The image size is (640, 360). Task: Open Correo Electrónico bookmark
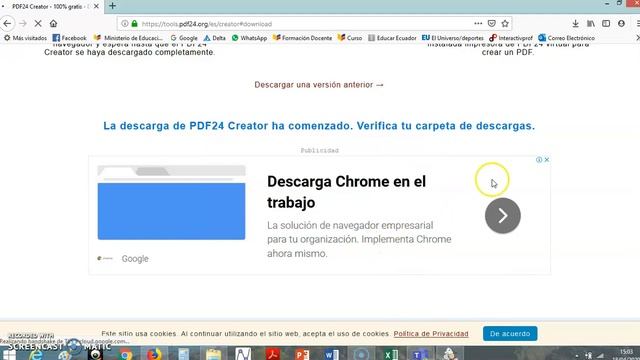pos(567,38)
